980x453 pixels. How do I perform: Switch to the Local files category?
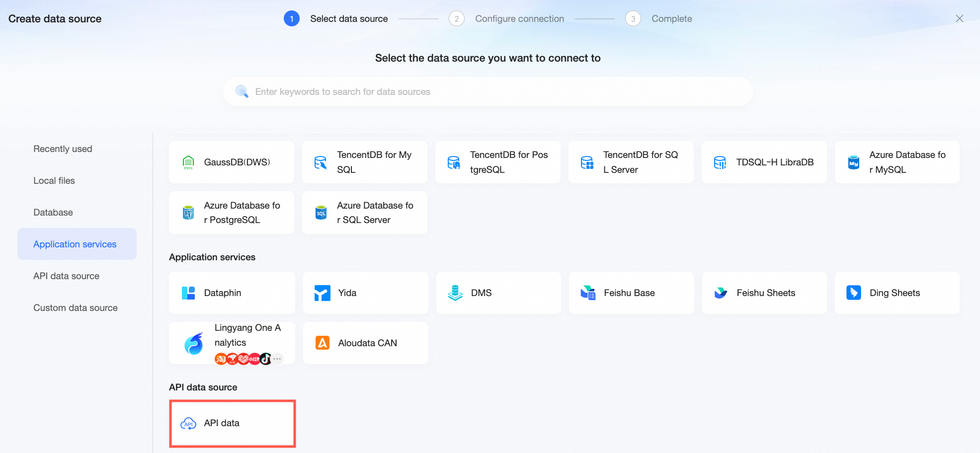point(77,181)
